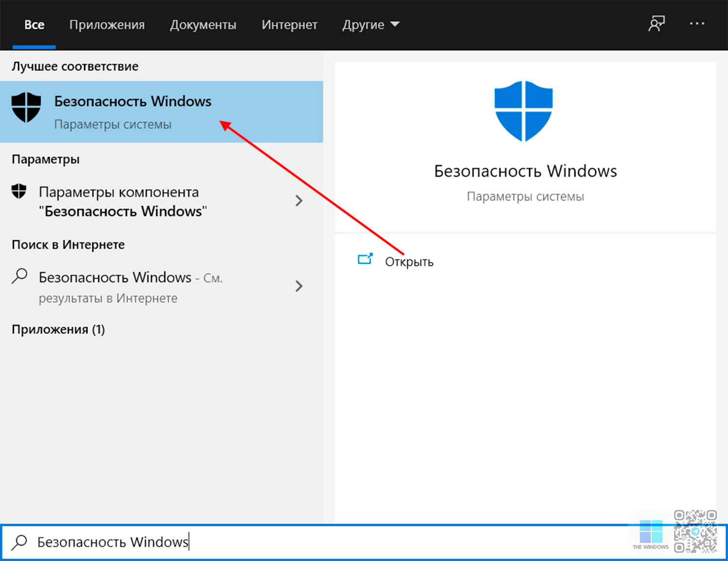Click the small shield icon beside Параметры компонента
Image resolution: width=728 pixels, height=561 pixels.
point(19,191)
